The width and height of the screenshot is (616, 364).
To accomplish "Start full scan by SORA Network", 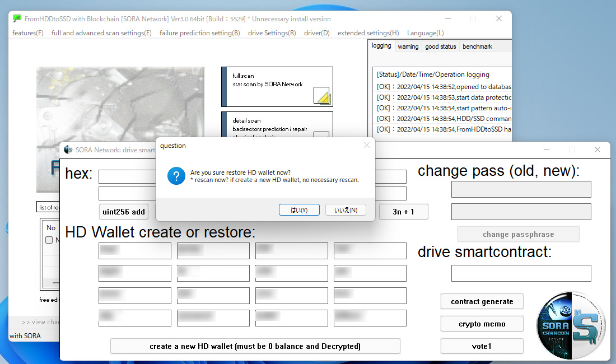I will click(x=277, y=87).
